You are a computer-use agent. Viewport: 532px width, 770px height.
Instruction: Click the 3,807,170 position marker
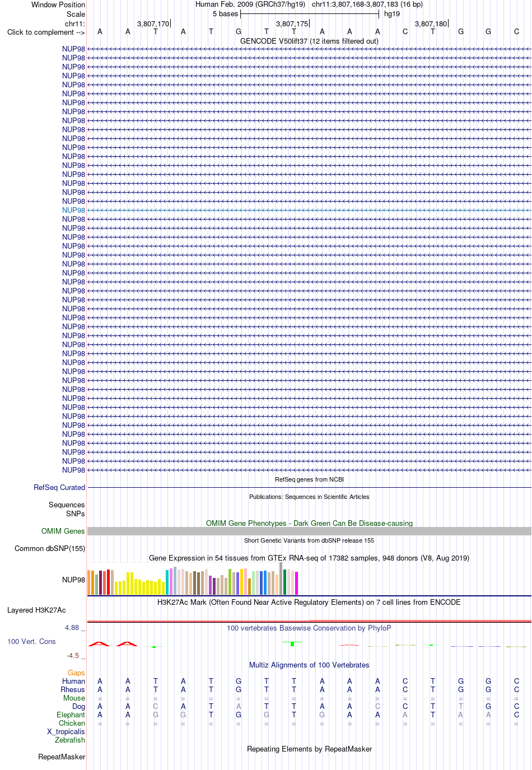(x=153, y=24)
